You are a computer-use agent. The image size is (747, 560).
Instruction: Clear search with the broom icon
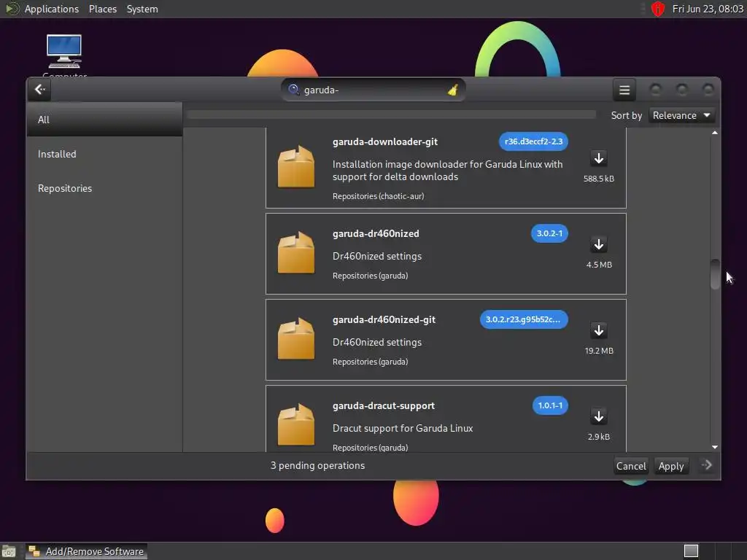pyautogui.click(x=452, y=90)
